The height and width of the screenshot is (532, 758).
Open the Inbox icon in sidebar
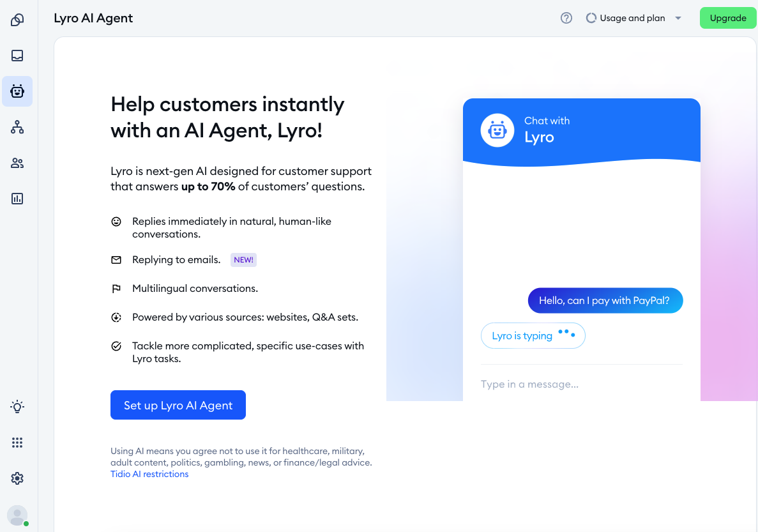pos(17,56)
